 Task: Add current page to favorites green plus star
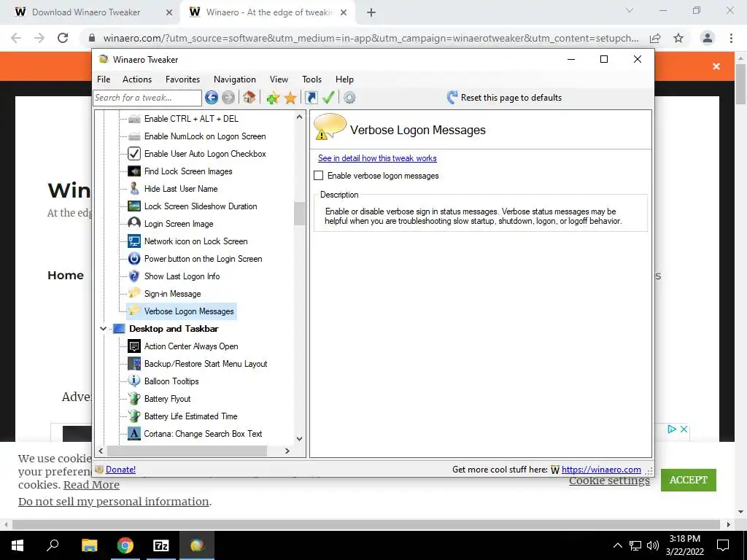point(273,98)
